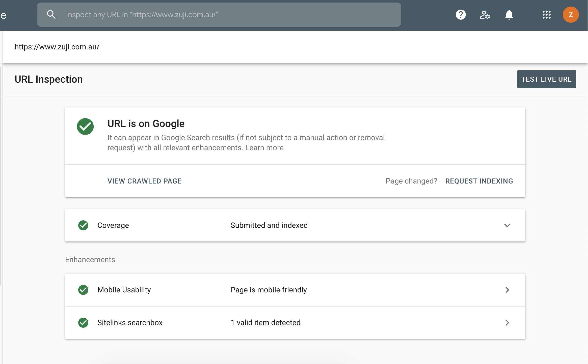The height and width of the screenshot is (364, 588).
Task: Click the Sitelinks searchbox green check icon
Action: click(83, 323)
